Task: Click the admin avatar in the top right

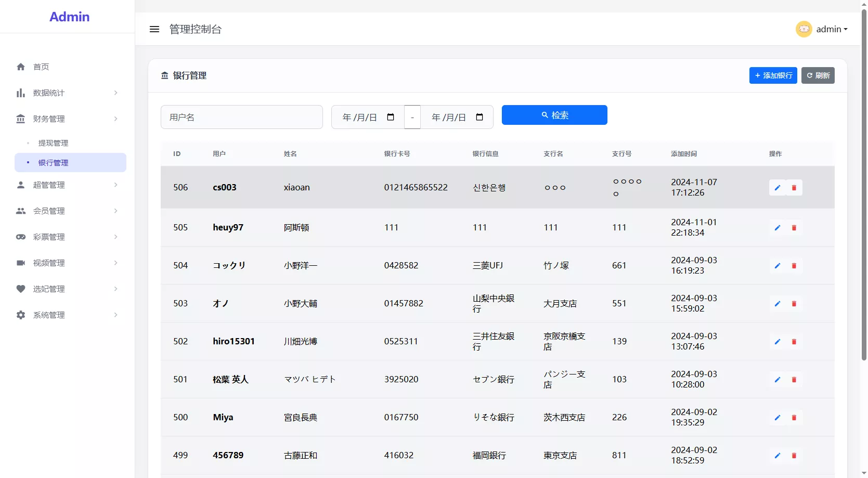Action: coord(804,29)
